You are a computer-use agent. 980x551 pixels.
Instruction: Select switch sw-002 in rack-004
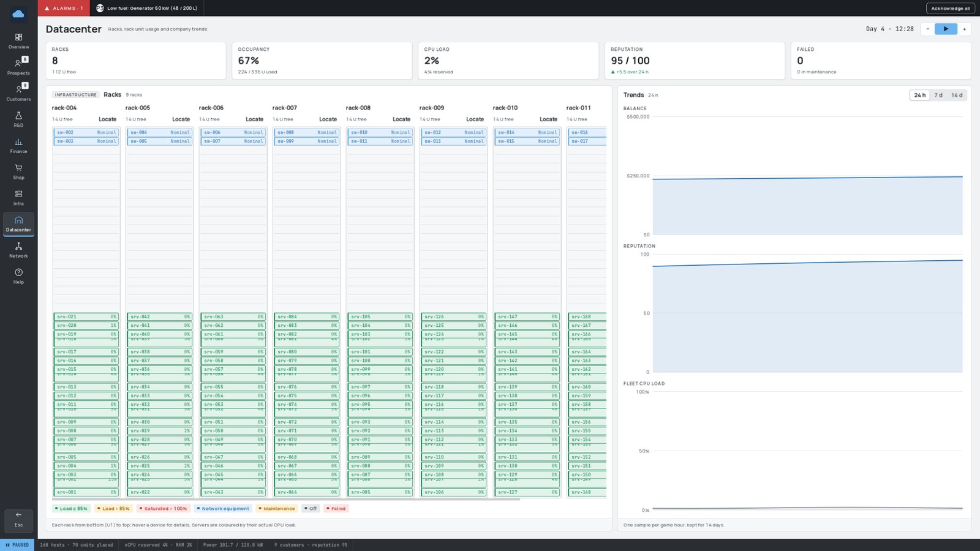[x=86, y=132]
